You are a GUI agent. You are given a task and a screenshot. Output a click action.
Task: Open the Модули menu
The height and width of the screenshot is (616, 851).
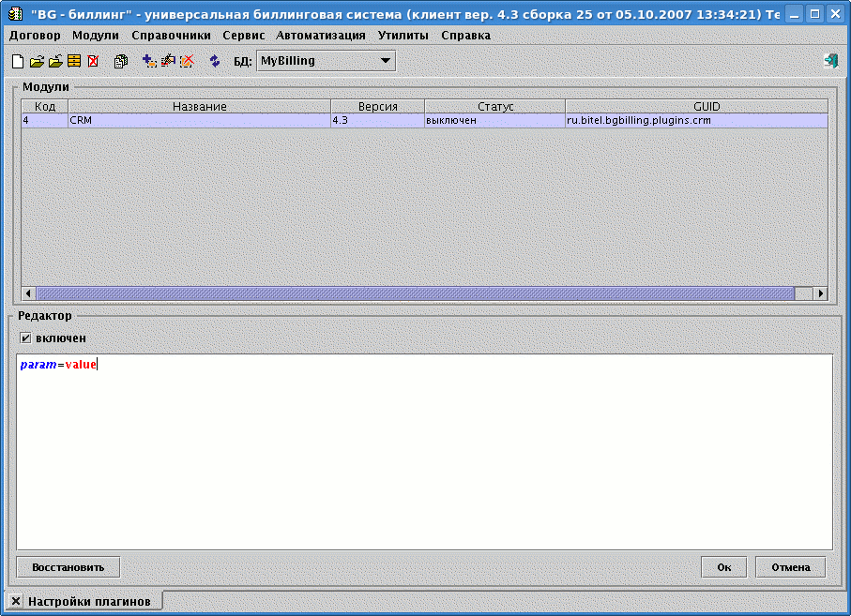point(96,35)
